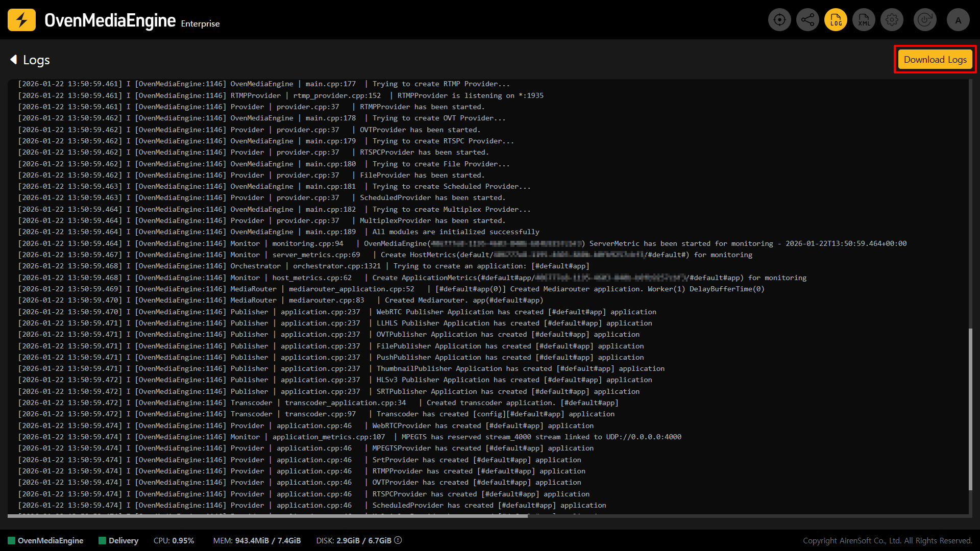Click the MEM usage readout
The image size is (980, 551).
pos(257,540)
